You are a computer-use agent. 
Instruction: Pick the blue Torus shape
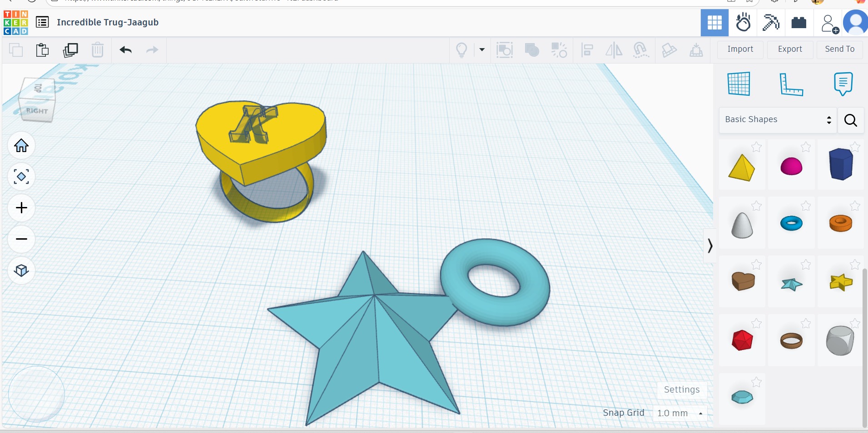(x=791, y=223)
